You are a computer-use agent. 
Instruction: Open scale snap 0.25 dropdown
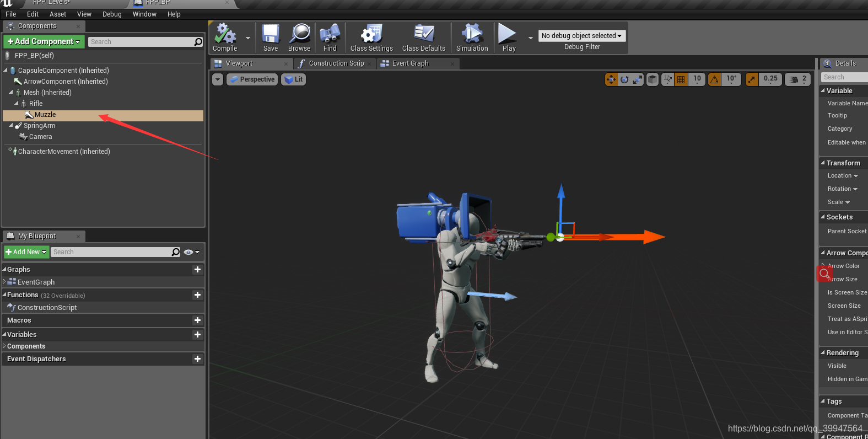tap(770, 79)
